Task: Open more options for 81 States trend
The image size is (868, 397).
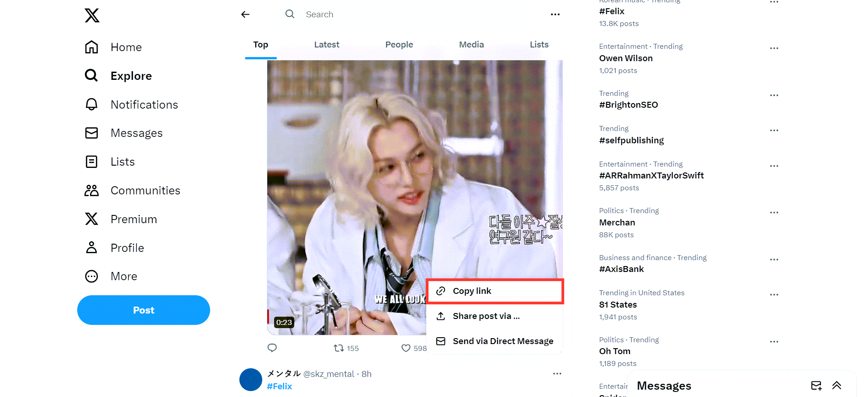Action: point(774,295)
